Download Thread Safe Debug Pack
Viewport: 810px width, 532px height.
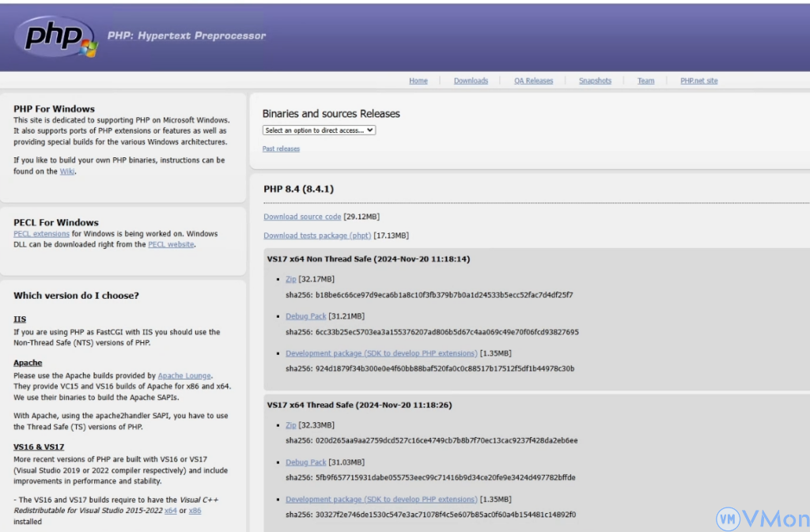305,462
